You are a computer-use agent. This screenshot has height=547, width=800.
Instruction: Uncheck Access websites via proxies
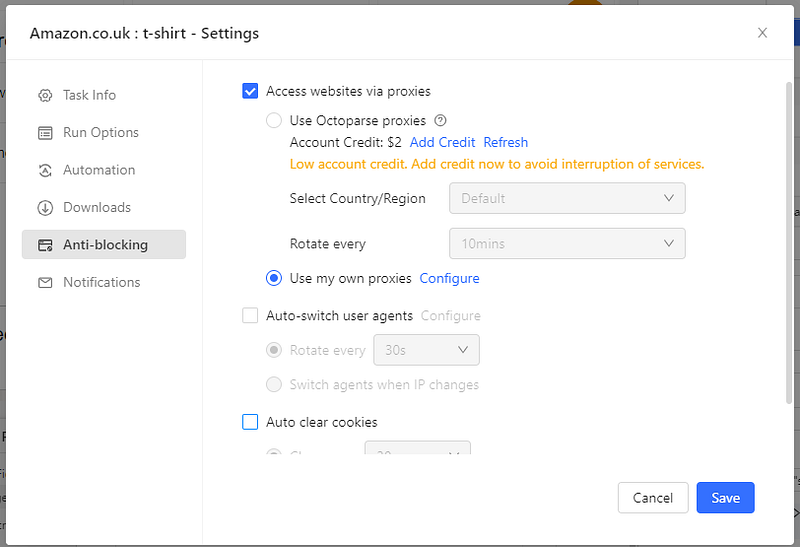point(250,91)
